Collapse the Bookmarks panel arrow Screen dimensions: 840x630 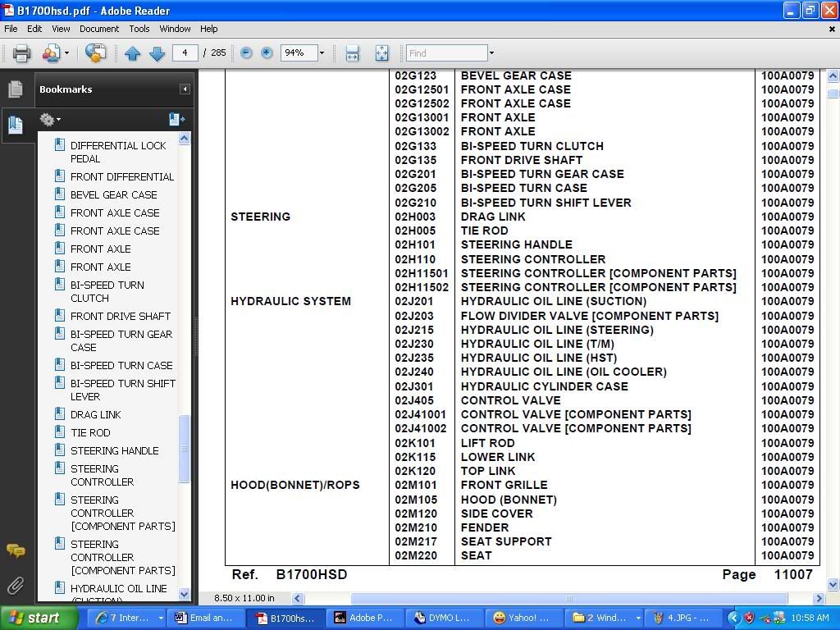[x=185, y=89]
